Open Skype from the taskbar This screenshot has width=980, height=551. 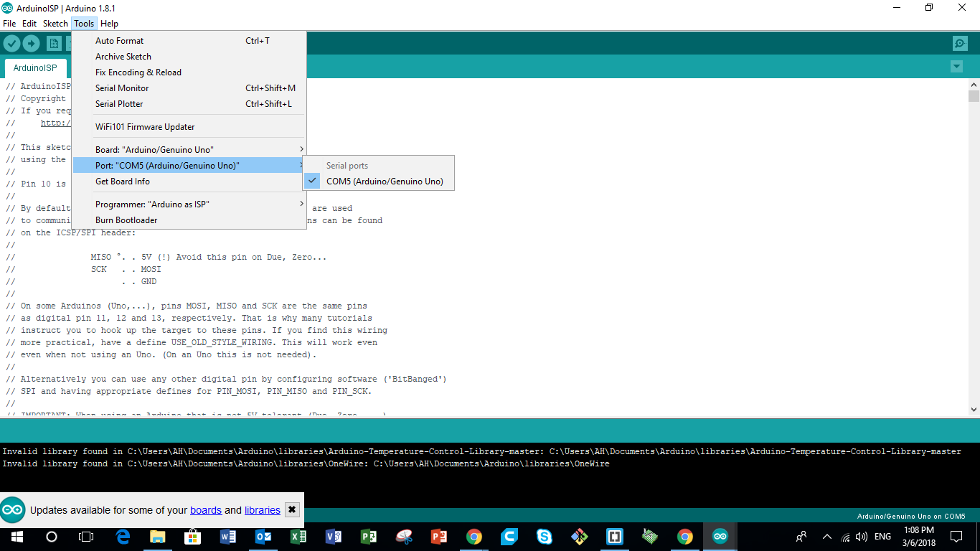(545, 537)
